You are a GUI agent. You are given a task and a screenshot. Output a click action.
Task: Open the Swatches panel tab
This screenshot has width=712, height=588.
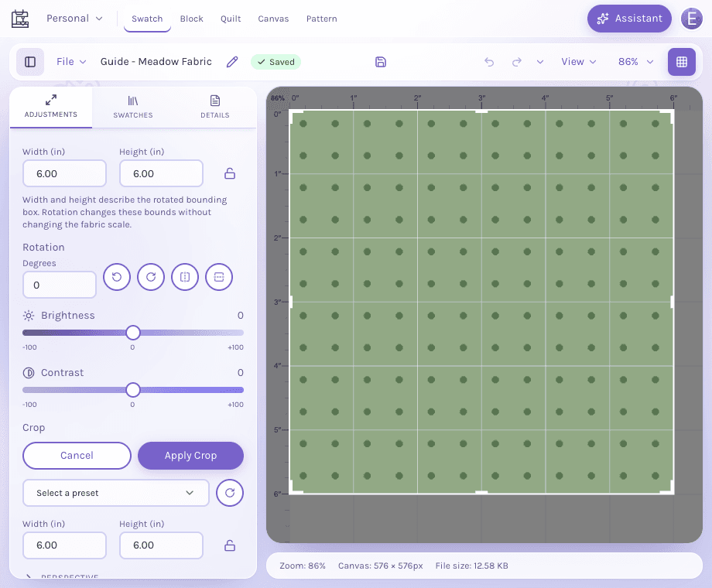point(133,108)
